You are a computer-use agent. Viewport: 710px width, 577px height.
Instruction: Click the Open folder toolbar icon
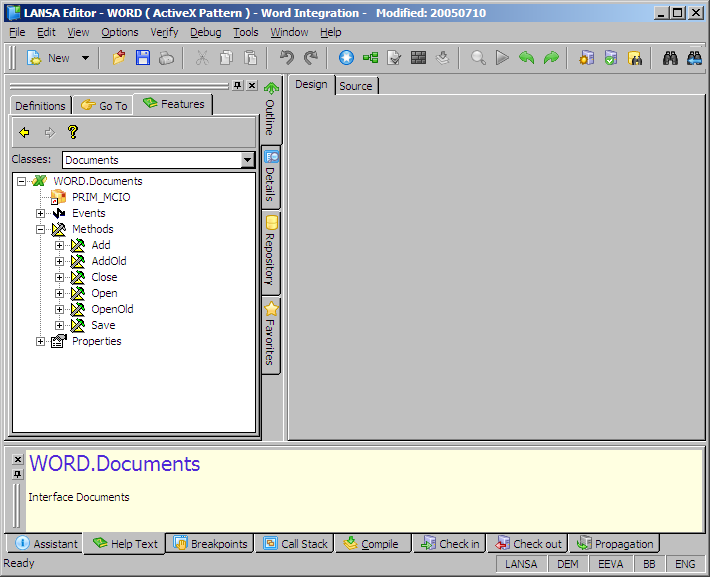coord(120,58)
